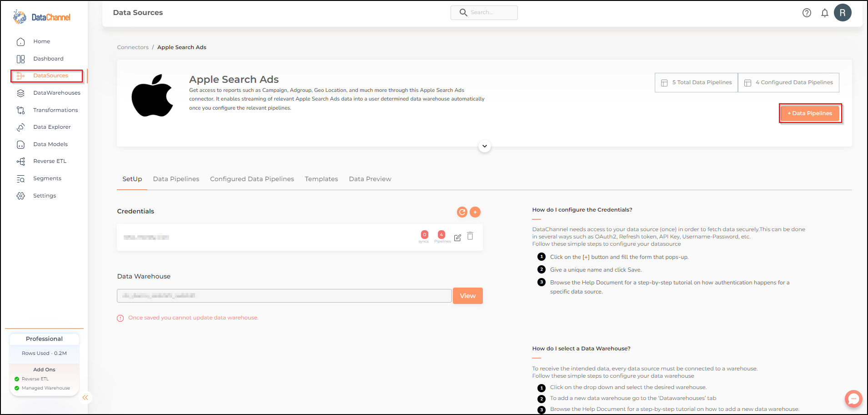Open the Home sidebar icon
This screenshot has height=415, width=868.
point(20,41)
